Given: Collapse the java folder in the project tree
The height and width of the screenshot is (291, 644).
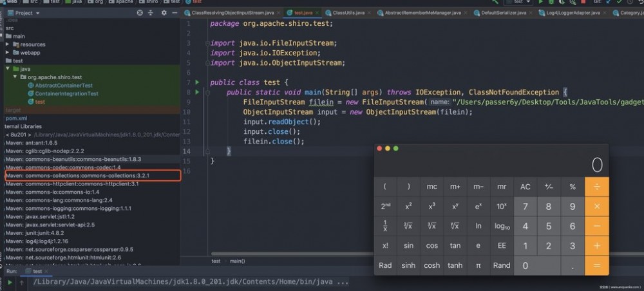Looking at the screenshot, I should point(7,69).
